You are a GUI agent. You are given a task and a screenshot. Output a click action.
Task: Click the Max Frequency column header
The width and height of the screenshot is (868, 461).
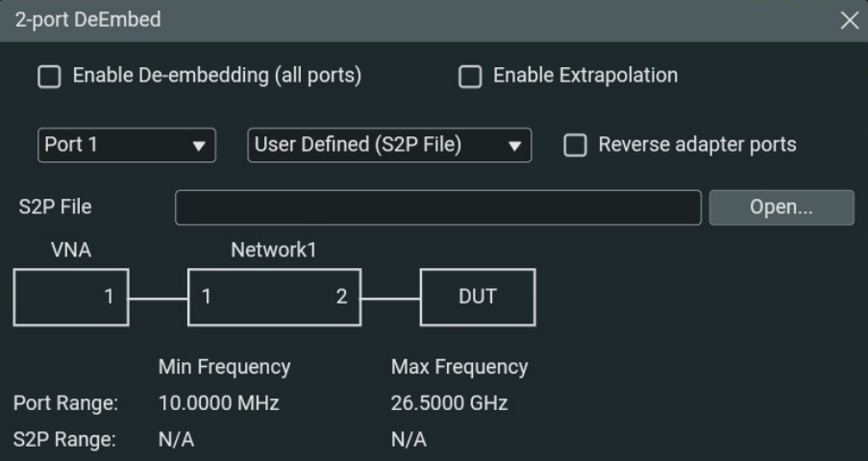tap(459, 367)
